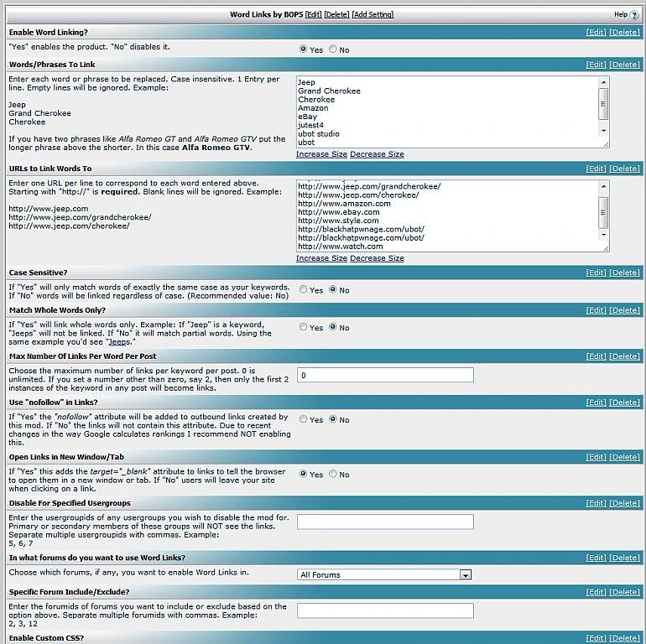Delete the Specific Forum Include/Exclude setting
Viewport: 646px width, 644px height.
tap(624, 592)
